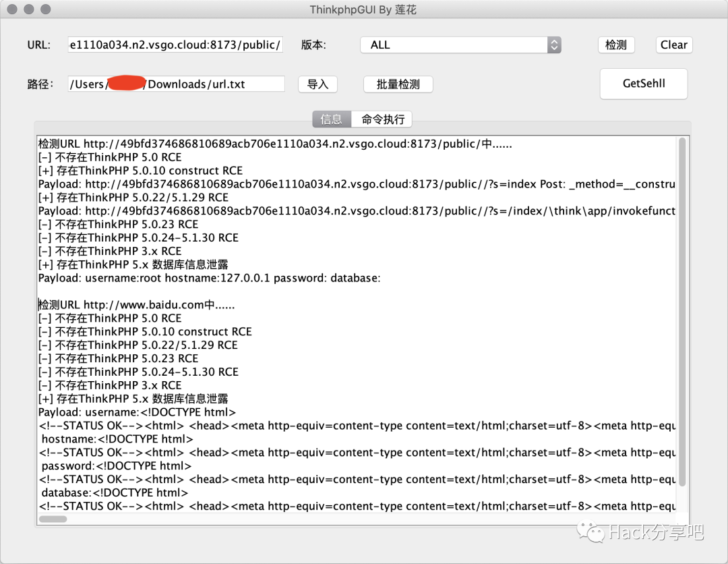Focus the 路径 file path field
The height and width of the screenshot is (564, 728).
(x=176, y=84)
